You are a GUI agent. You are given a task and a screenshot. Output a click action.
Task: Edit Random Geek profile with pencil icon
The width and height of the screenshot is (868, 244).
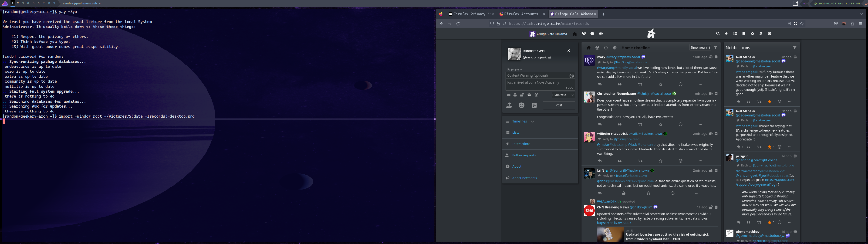[x=568, y=51]
